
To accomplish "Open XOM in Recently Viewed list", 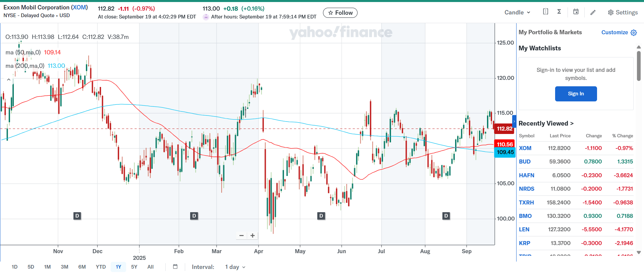I will (525, 148).
